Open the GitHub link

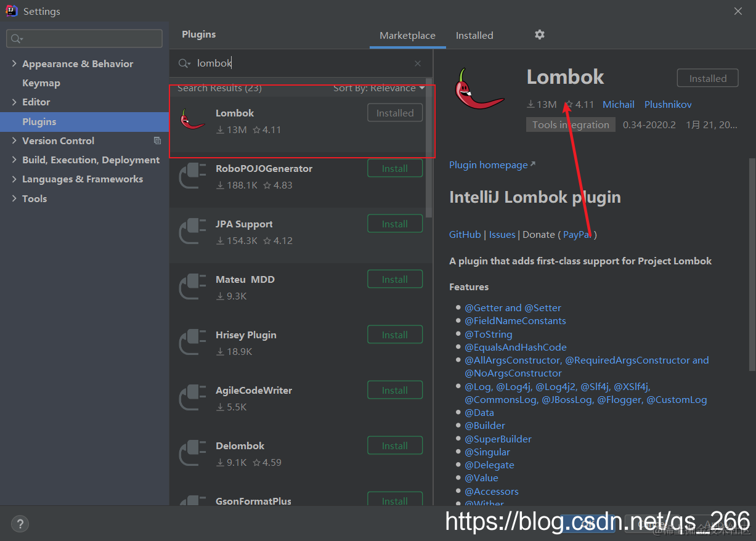click(465, 234)
